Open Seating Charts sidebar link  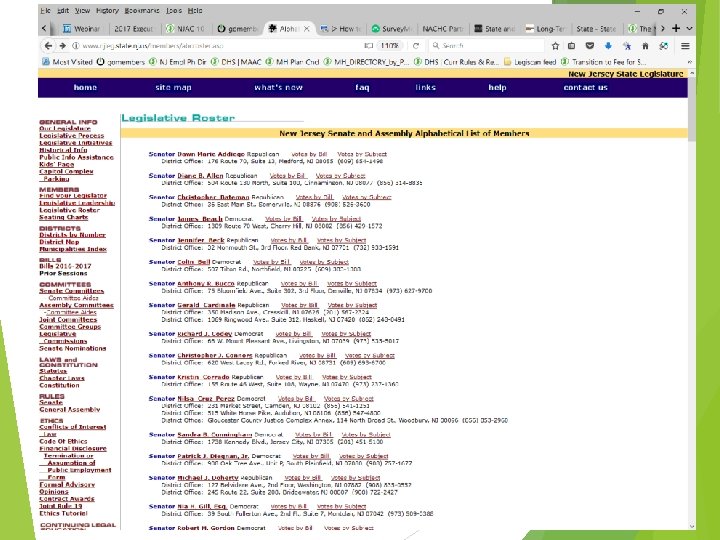[x=63, y=217]
